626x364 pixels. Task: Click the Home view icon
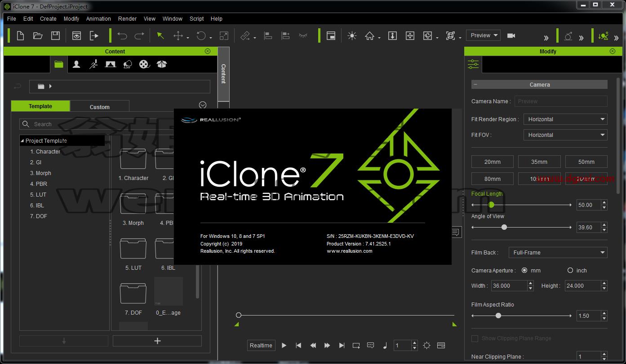click(369, 36)
